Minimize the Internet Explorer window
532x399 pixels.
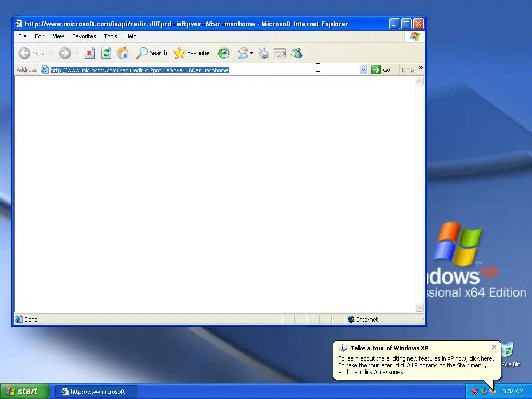(394, 24)
